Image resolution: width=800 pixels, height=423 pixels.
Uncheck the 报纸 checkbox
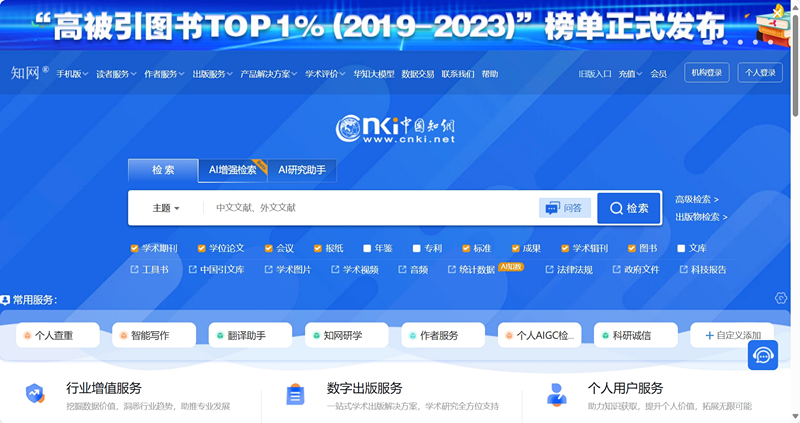(317, 248)
